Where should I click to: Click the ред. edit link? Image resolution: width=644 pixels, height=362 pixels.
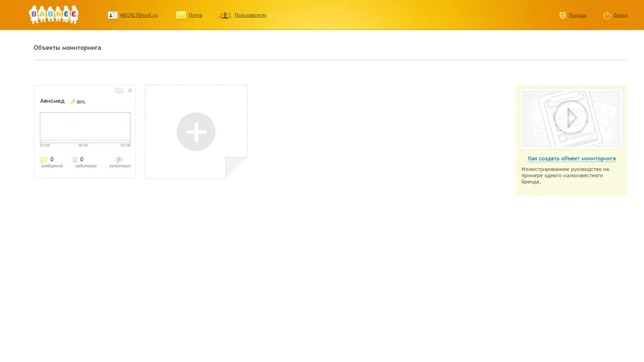[81, 102]
